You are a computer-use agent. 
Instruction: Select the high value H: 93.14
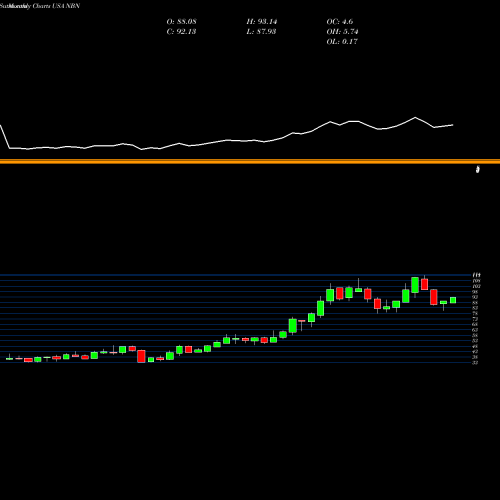[x=262, y=22]
